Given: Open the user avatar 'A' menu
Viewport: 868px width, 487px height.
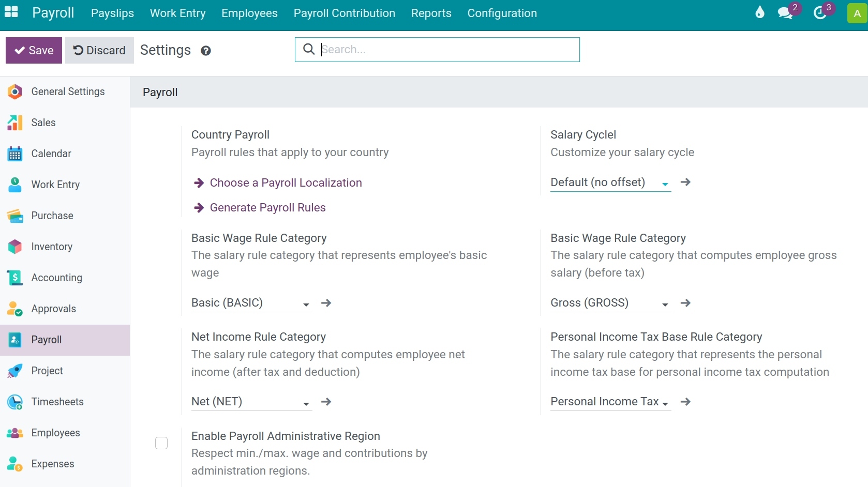Looking at the screenshot, I should (857, 13).
